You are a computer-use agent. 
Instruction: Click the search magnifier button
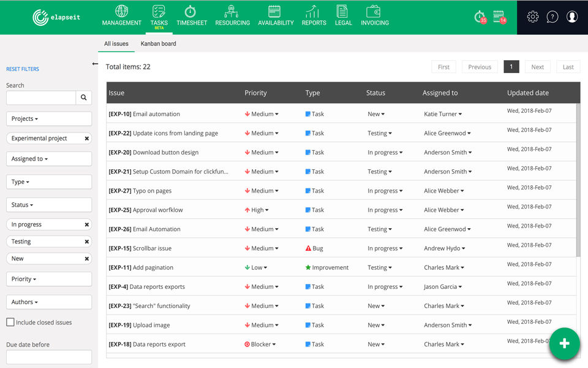coord(84,98)
